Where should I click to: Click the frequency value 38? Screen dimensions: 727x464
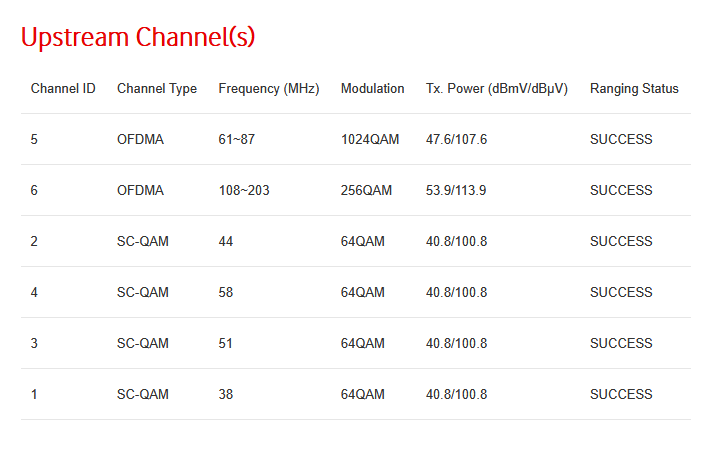click(x=227, y=395)
